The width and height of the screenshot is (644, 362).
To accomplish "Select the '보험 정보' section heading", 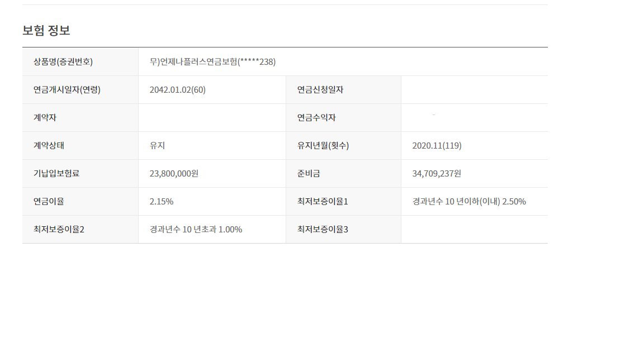I will pyautogui.click(x=46, y=30).
